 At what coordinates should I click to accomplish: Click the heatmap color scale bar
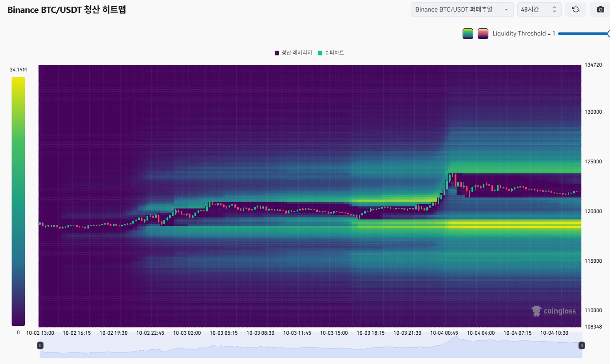point(18,202)
